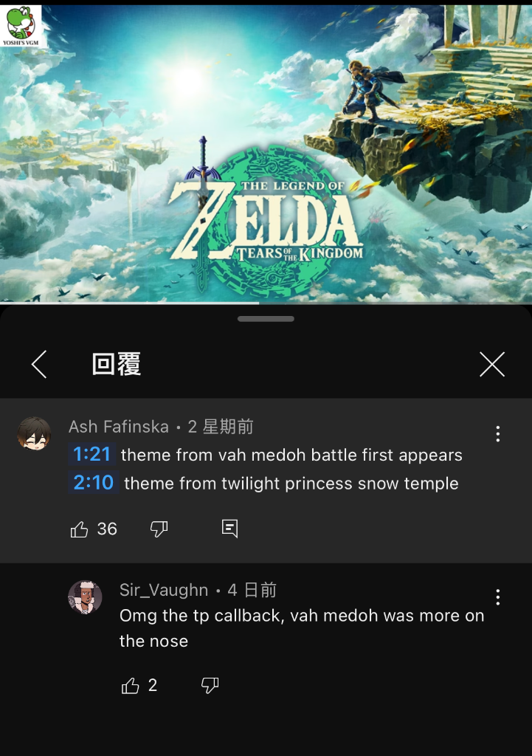Viewport: 532px width, 756px height.
Task: Jump to timestamp 2:10 in the video
Action: (x=94, y=483)
